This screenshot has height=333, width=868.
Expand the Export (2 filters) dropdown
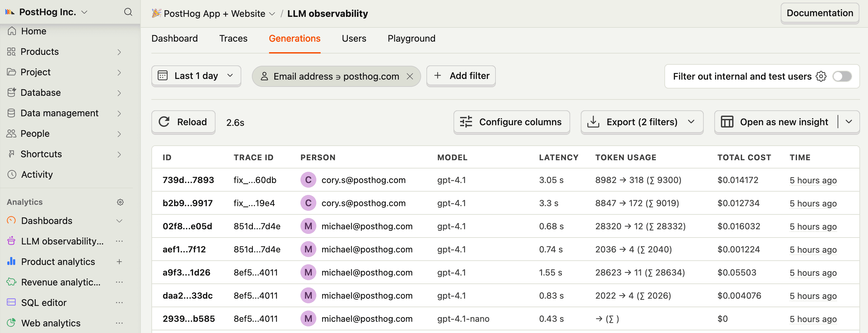691,122
